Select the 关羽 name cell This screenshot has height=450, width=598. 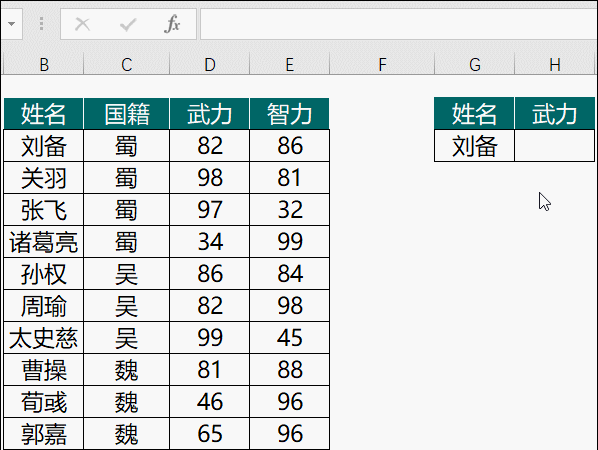[43, 178]
